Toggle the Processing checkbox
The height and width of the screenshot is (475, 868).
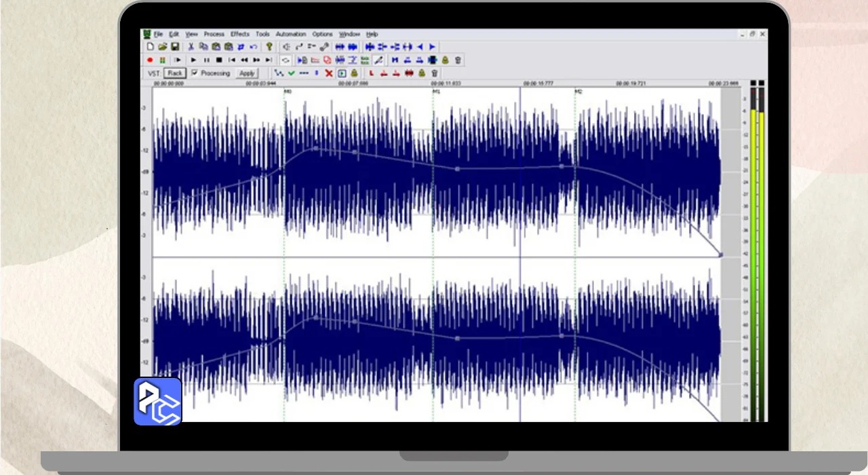[x=195, y=73]
